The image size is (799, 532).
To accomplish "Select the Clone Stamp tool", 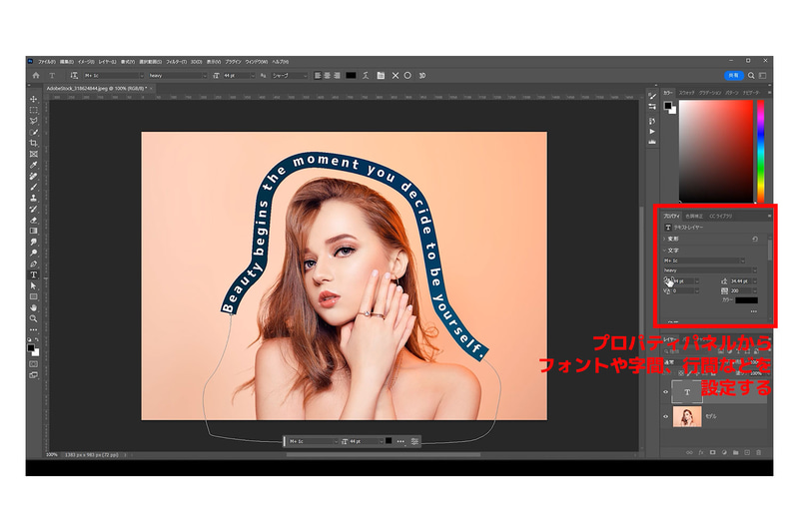I will pos(34,198).
